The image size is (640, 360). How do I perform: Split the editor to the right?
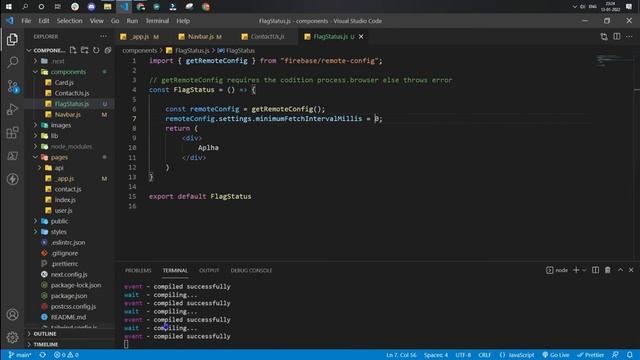tap(617, 37)
